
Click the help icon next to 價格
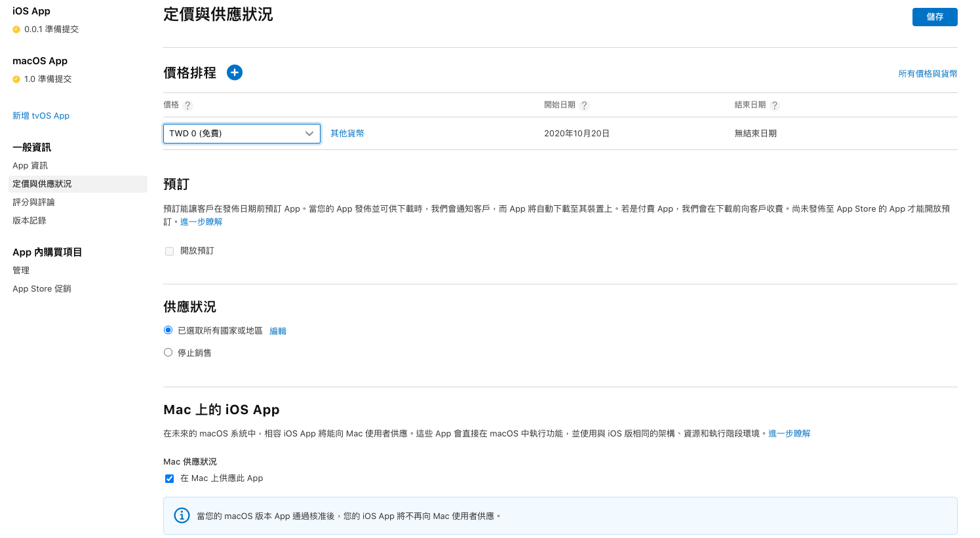pos(188,106)
